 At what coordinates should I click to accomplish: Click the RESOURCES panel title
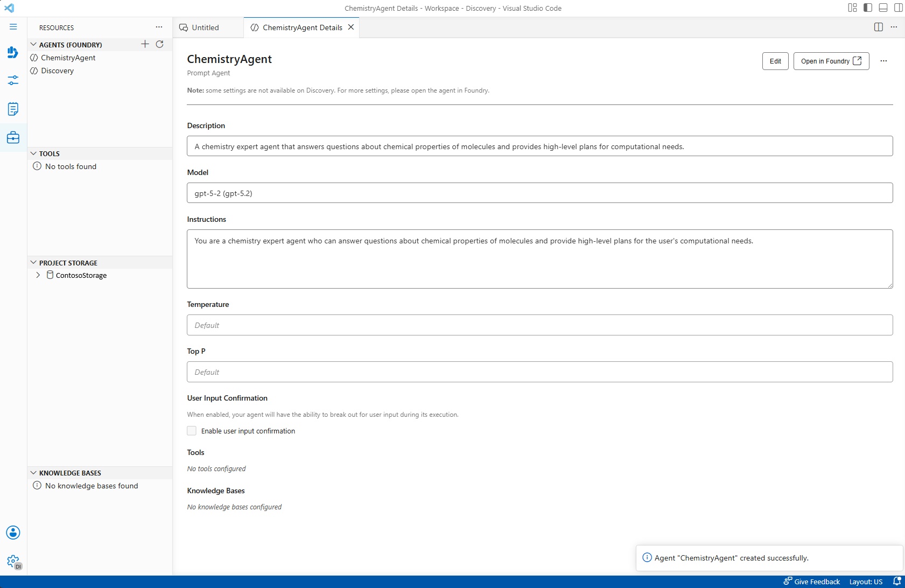57,27
